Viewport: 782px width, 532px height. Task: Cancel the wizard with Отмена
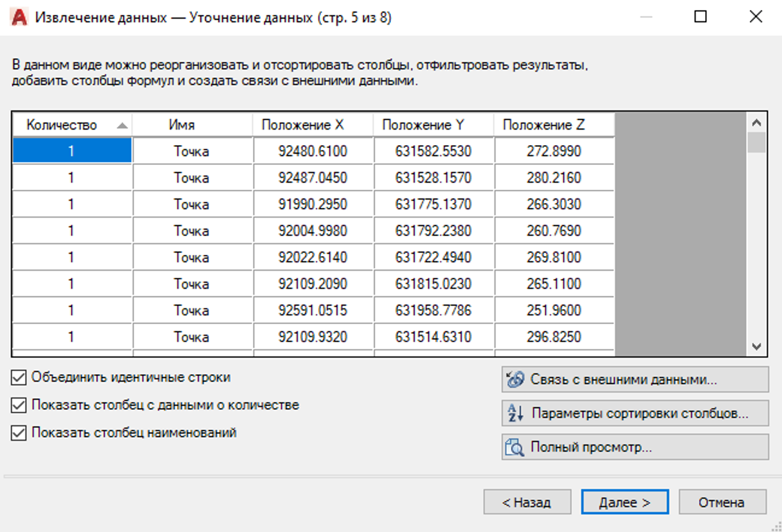[722, 503]
